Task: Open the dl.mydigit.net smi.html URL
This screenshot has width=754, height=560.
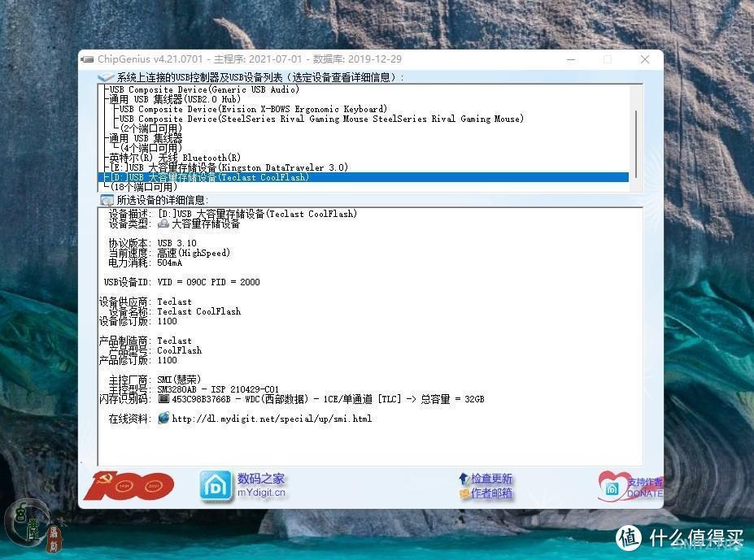Action: (272, 419)
